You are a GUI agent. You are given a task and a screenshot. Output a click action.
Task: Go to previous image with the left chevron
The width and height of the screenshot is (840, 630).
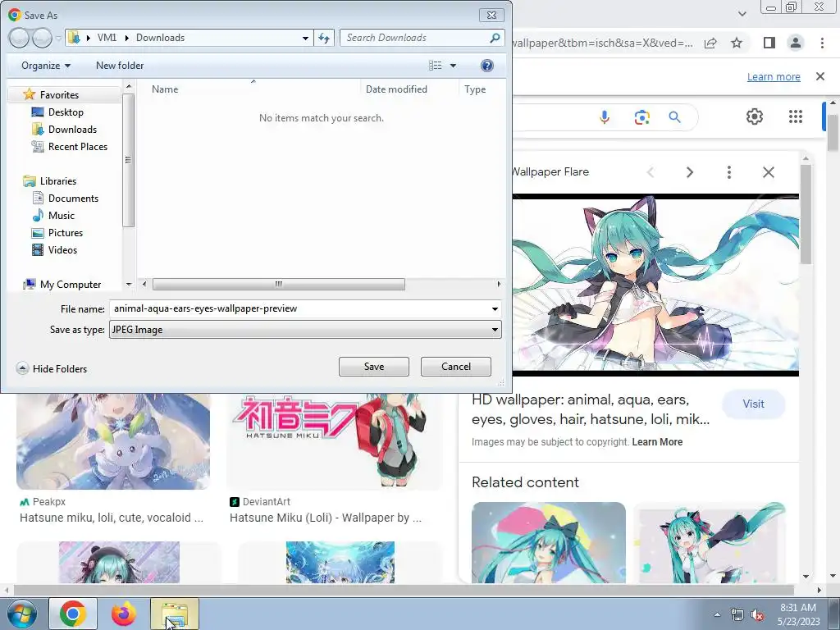651,172
